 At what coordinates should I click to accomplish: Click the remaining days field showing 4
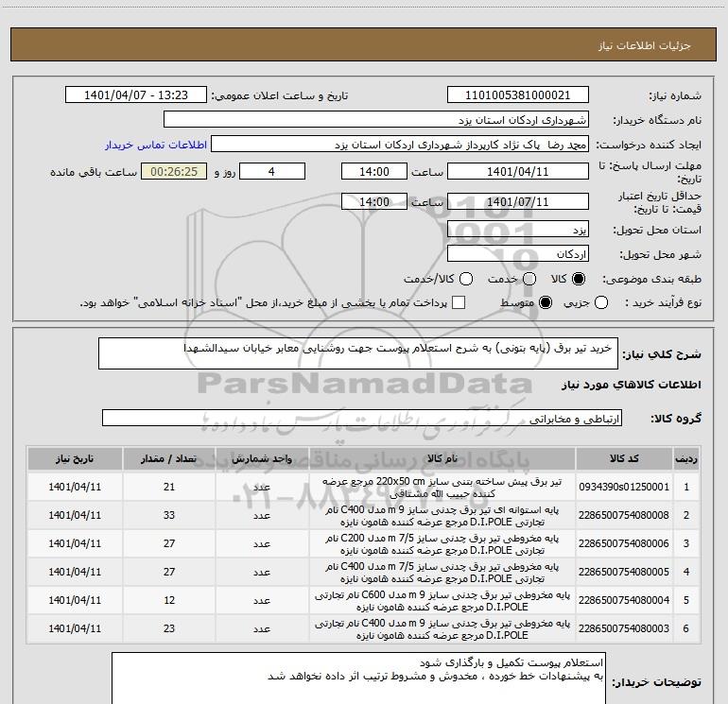tap(272, 171)
